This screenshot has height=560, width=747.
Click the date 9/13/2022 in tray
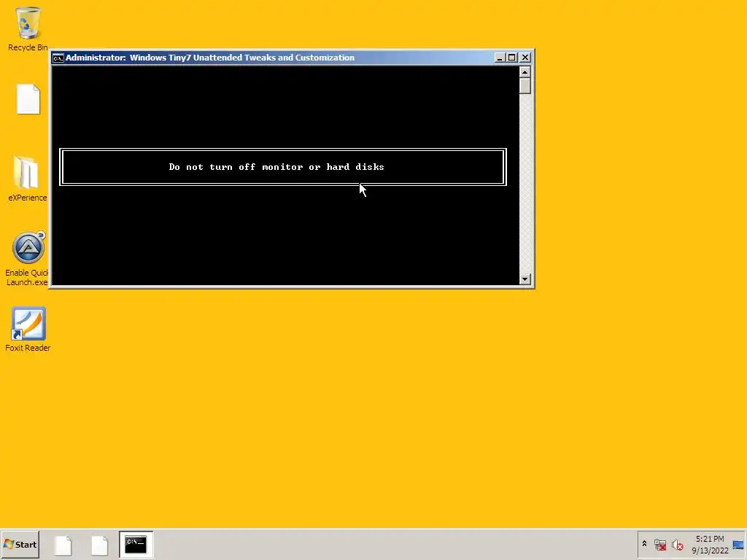(710, 551)
